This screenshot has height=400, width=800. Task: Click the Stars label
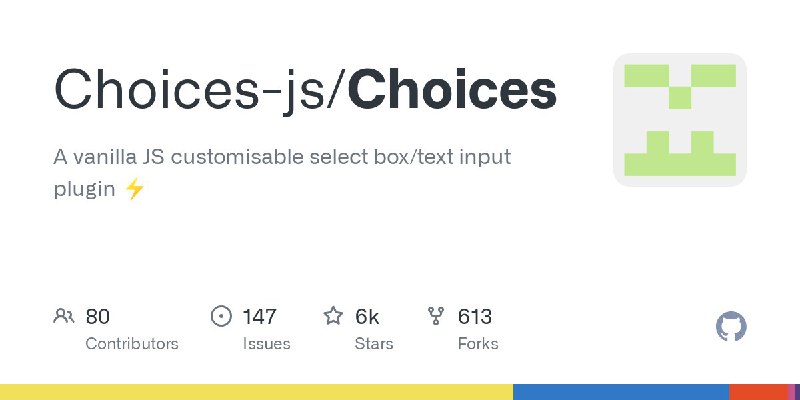pos(374,344)
